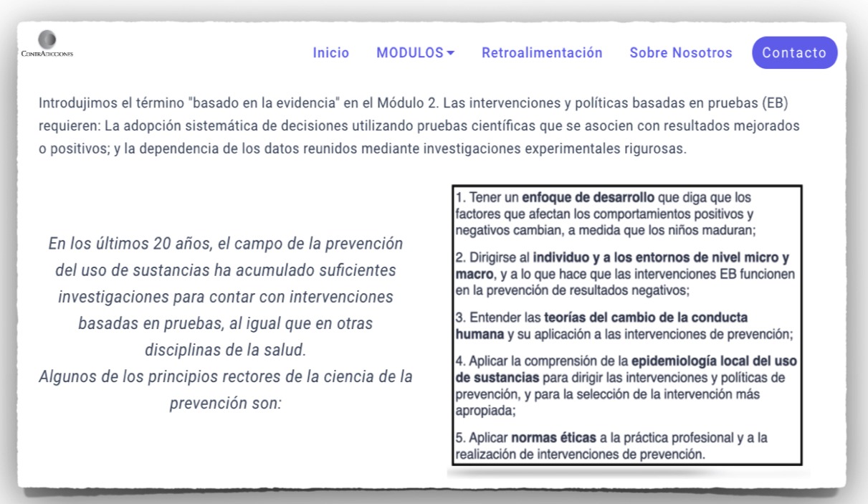This screenshot has height=504, width=868.
Task: Open the Retroalimentación page
Action: click(542, 53)
